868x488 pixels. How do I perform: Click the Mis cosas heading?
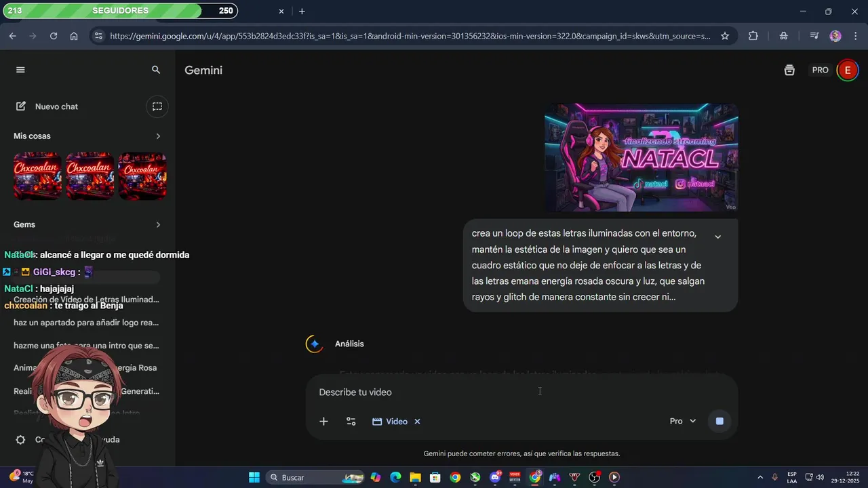(x=32, y=136)
